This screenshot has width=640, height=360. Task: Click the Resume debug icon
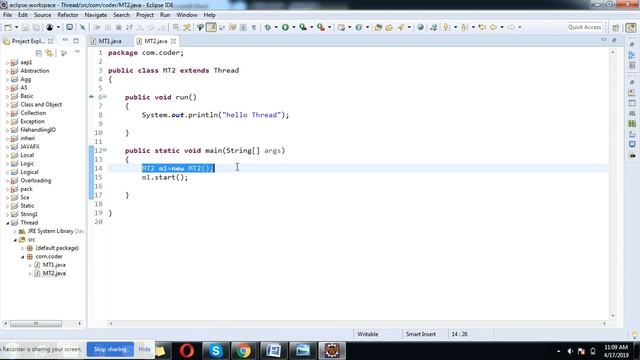tap(97, 27)
